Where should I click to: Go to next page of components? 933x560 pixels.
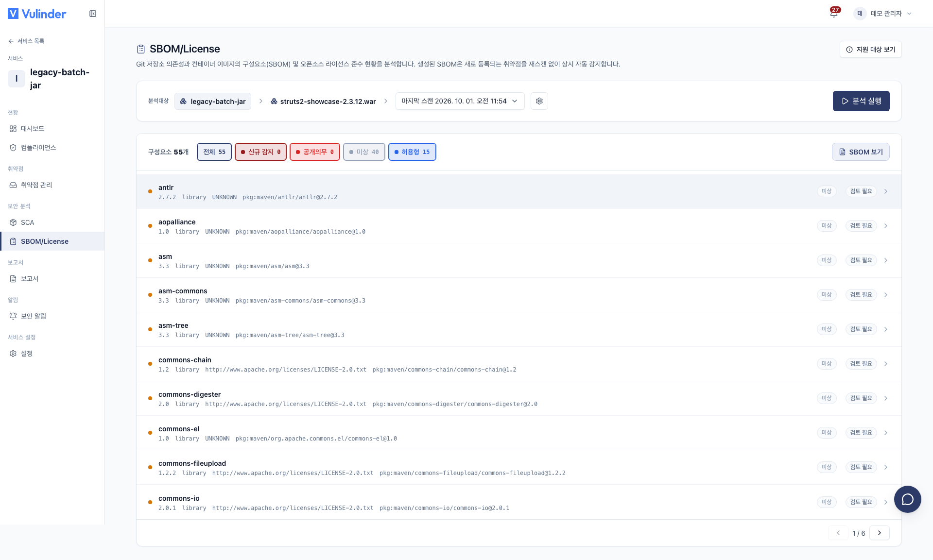[x=880, y=533]
